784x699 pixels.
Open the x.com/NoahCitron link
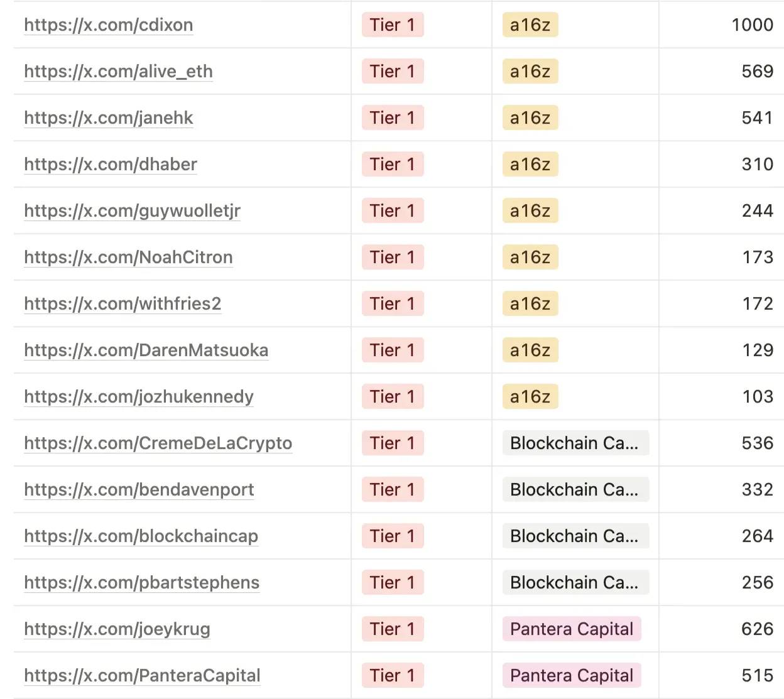click(x=128, y=257)
